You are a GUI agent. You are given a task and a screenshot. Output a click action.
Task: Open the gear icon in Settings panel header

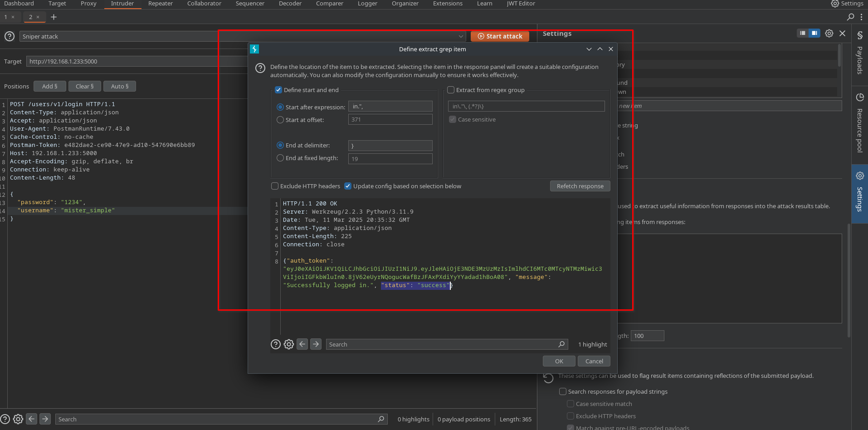[829, 33]
